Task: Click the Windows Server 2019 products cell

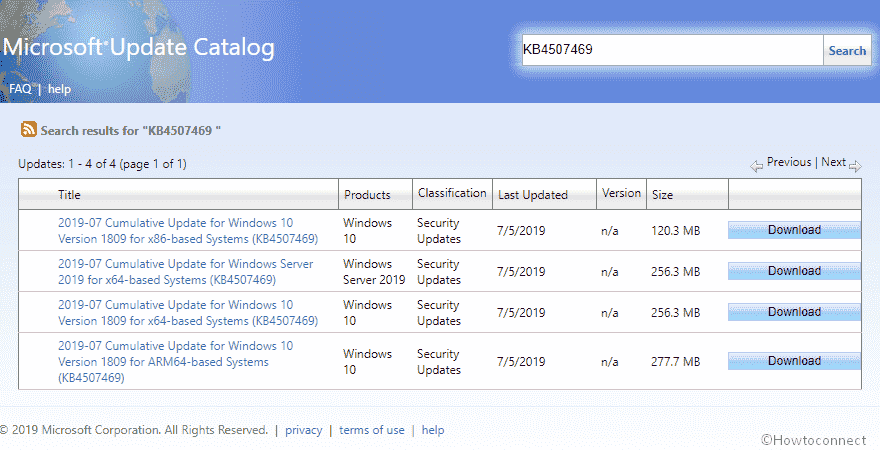Action: (x=374, y=272)
